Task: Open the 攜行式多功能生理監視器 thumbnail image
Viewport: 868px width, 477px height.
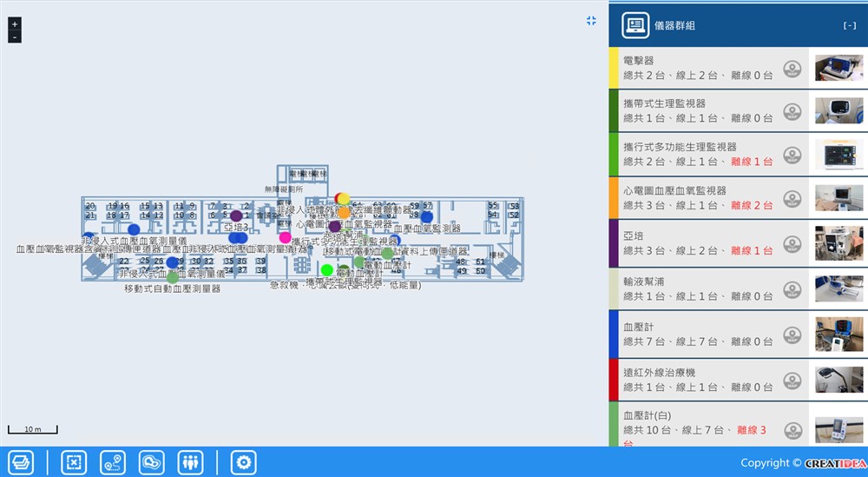Action: [838, 156]
